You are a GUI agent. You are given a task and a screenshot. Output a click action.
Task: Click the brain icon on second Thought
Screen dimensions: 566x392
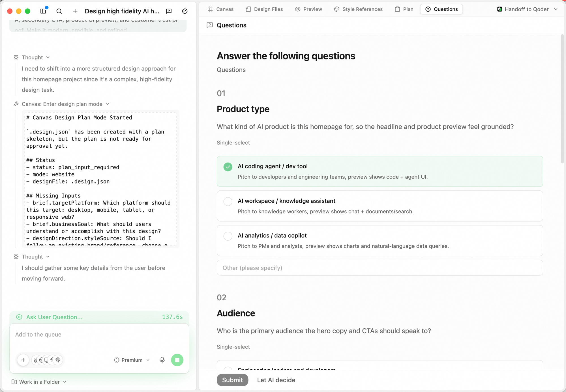pos(16,257)
